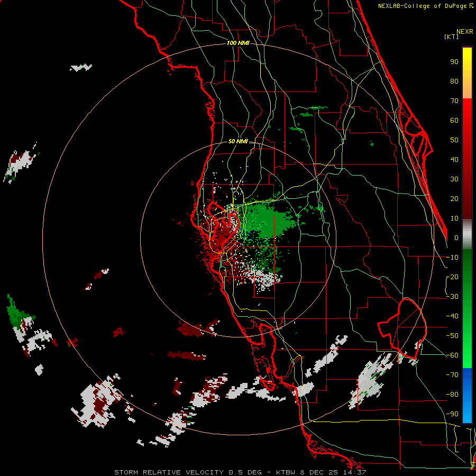Click the 0 knot label on the legend
The width and height of the screenshot is (476, 476).
[456, 237]
